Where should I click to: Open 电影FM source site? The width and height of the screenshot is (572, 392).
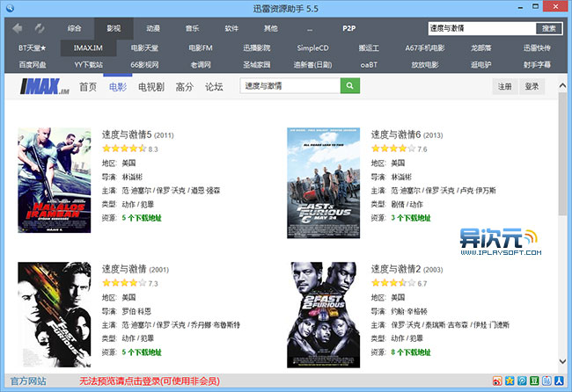click(201, 47)
